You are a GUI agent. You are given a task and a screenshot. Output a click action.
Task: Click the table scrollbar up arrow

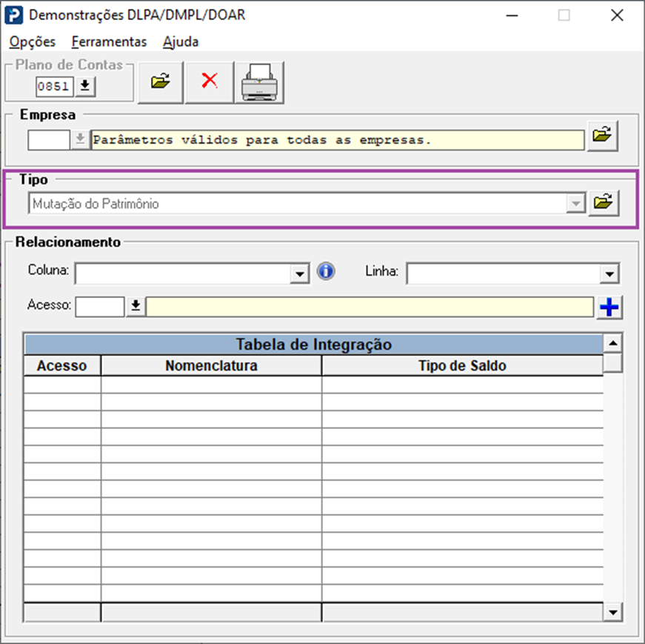pyautogui.click(x=613, y=343)
